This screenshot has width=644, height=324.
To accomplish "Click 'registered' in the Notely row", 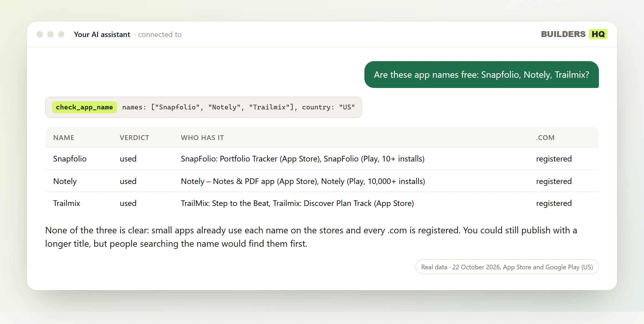I will pos(554,181).
